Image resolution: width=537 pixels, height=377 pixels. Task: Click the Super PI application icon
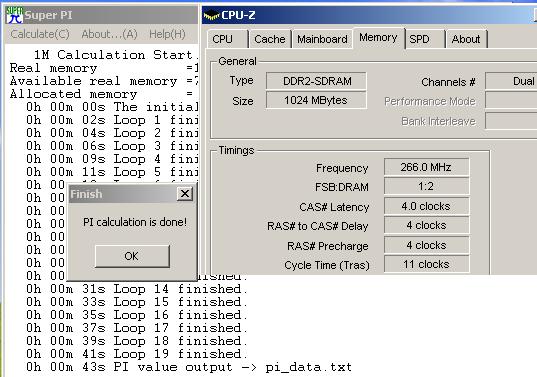pos(14,15)
